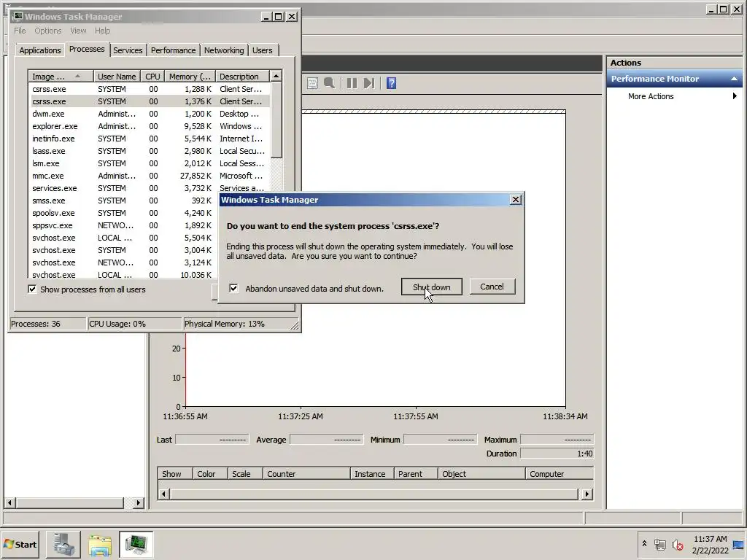
Task: Select sppsvc.exe process row
Action: pos(123,225)
